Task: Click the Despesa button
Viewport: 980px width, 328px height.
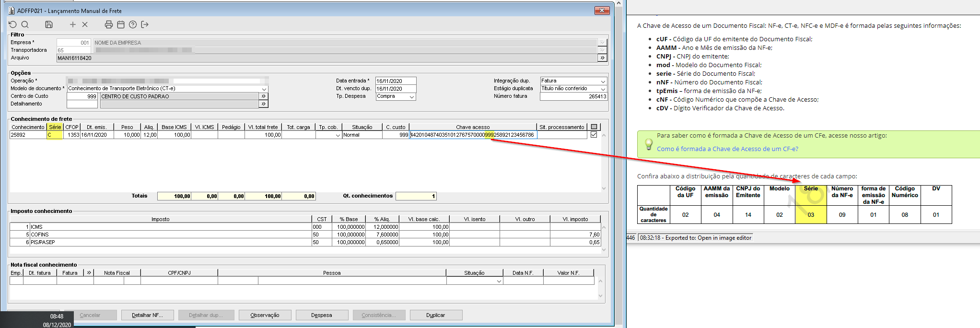Action: pos(322,315)
